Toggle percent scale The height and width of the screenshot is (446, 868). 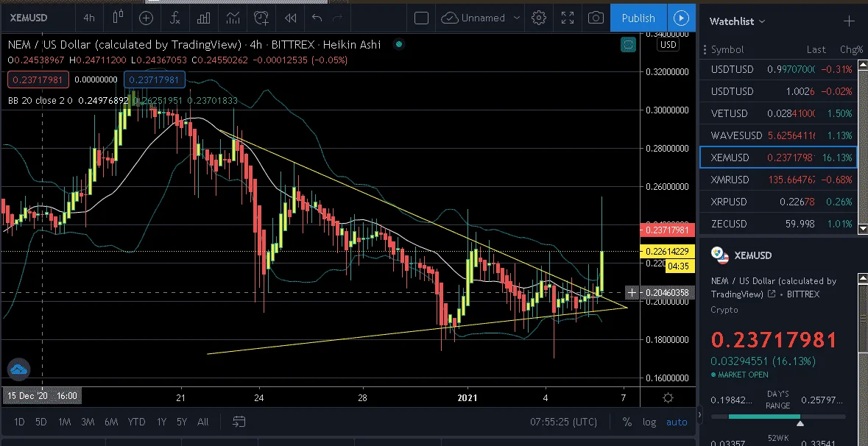627,422
